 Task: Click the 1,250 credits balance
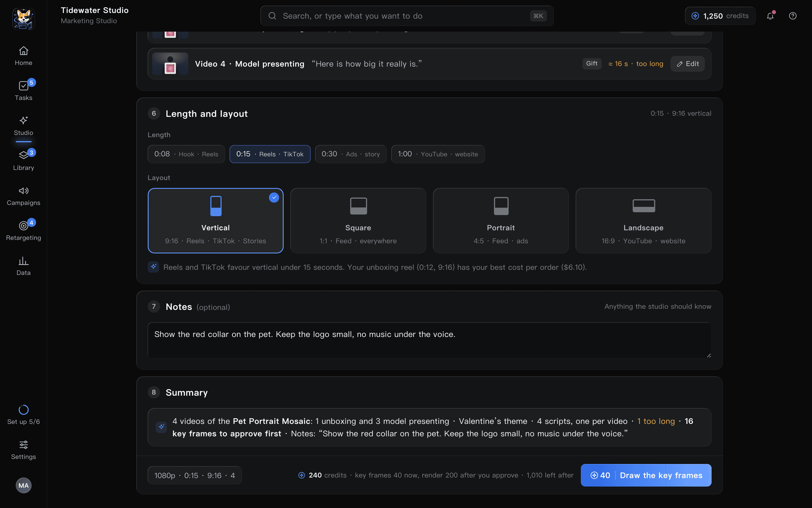click(720, 16)
